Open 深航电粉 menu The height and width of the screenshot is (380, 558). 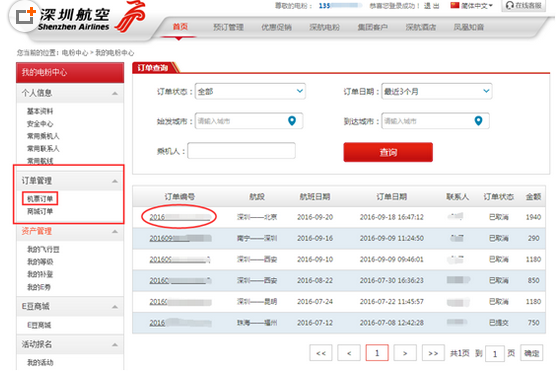pyautogui.click(x=325, y=27)
